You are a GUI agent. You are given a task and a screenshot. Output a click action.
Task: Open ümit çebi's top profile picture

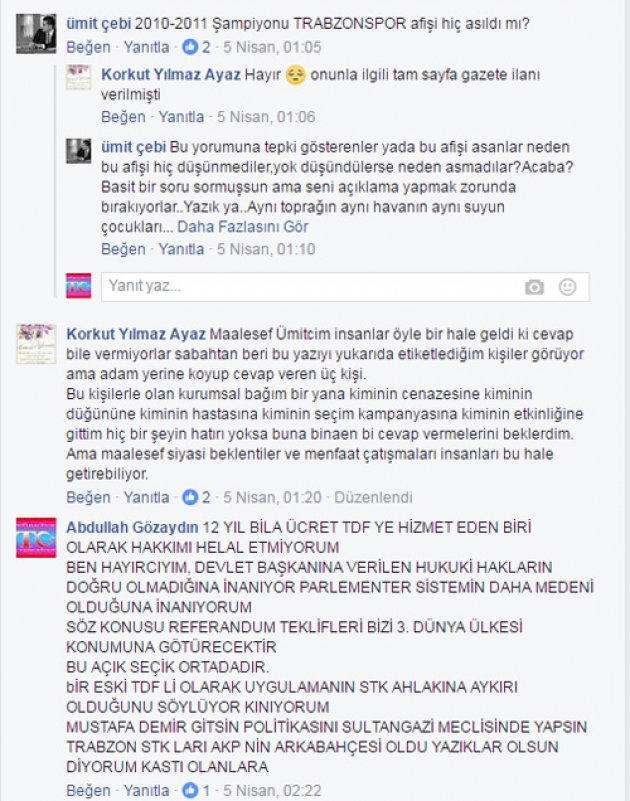pos(36,34)
